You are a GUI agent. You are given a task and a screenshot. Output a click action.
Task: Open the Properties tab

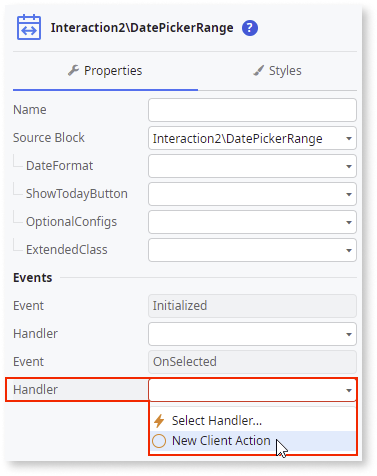105,71
